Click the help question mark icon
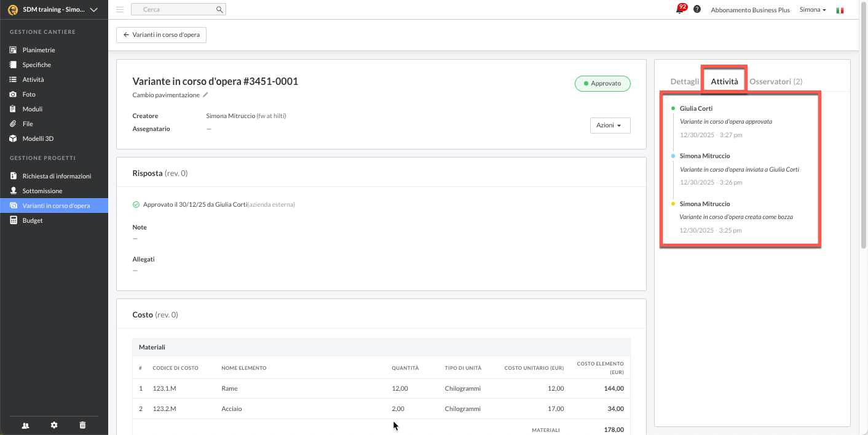This screenshot has height=435, width=868. coord(697,9)
